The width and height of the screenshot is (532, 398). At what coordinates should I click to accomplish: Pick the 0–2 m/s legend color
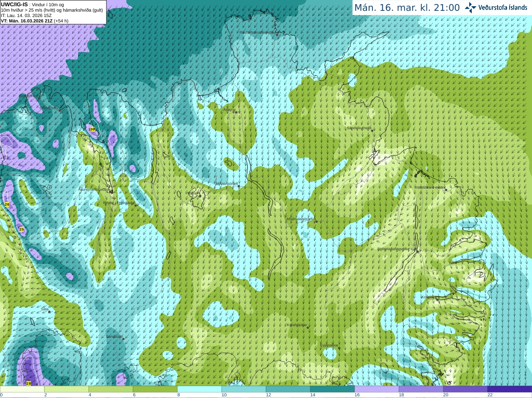[x=22, y=389]
